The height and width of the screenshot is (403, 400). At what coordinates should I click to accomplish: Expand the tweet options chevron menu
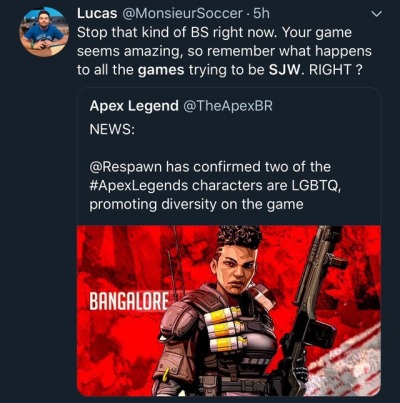[376, 14]
